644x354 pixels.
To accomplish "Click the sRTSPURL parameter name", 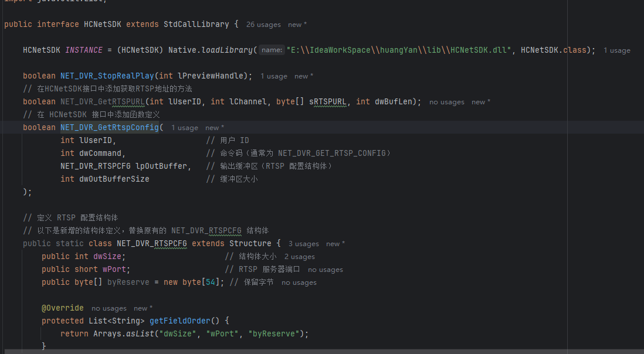I will (x=327, y=102).
